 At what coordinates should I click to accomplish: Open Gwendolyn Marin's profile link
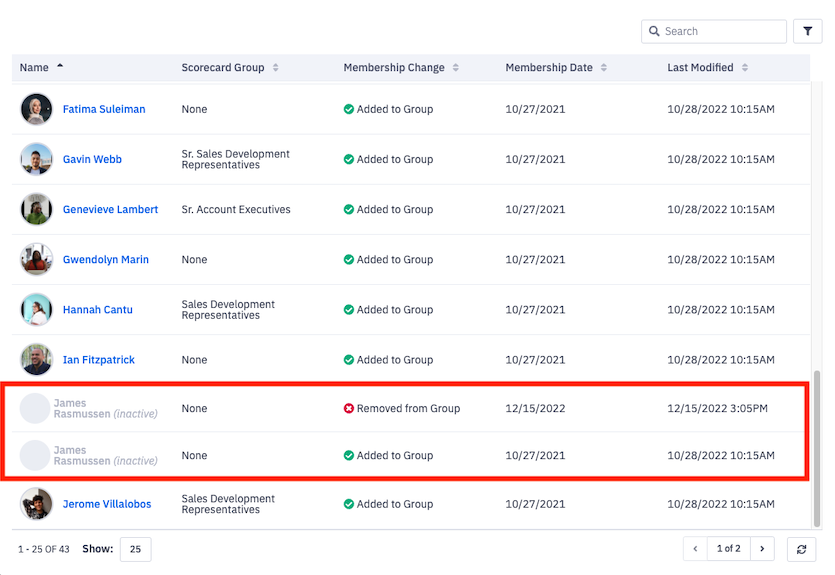click(x=105, y=260)
